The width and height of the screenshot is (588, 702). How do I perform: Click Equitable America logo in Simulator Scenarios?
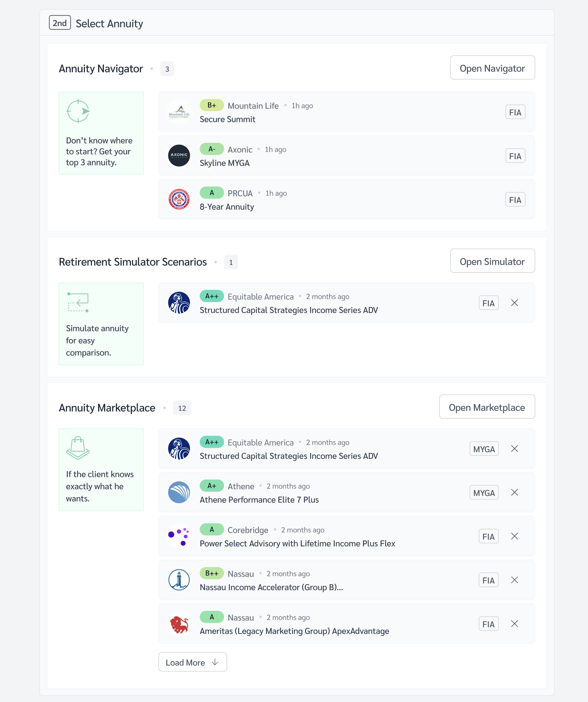click(179, 303)
